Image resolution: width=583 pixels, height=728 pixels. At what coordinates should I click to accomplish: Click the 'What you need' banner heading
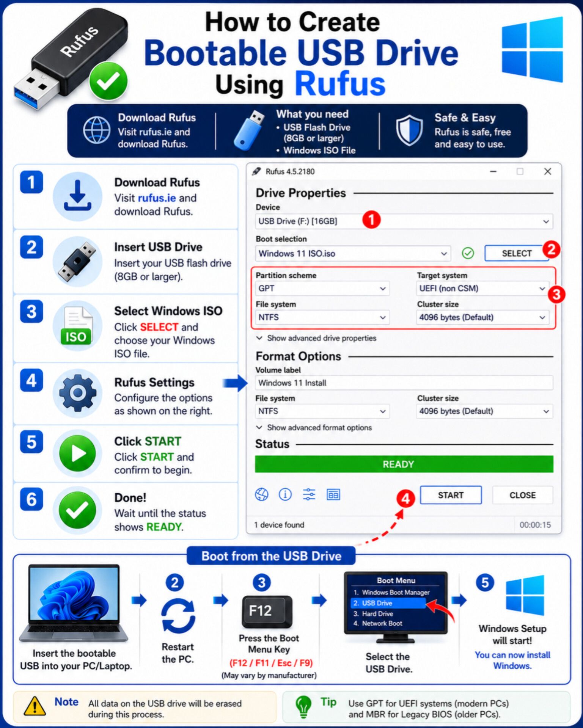click(x=312, y=114)
